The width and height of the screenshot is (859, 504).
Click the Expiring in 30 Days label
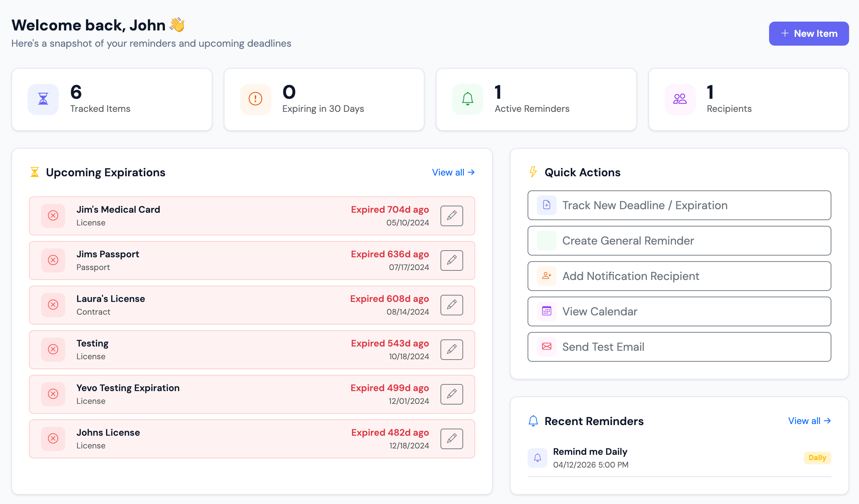coord(323,109)
